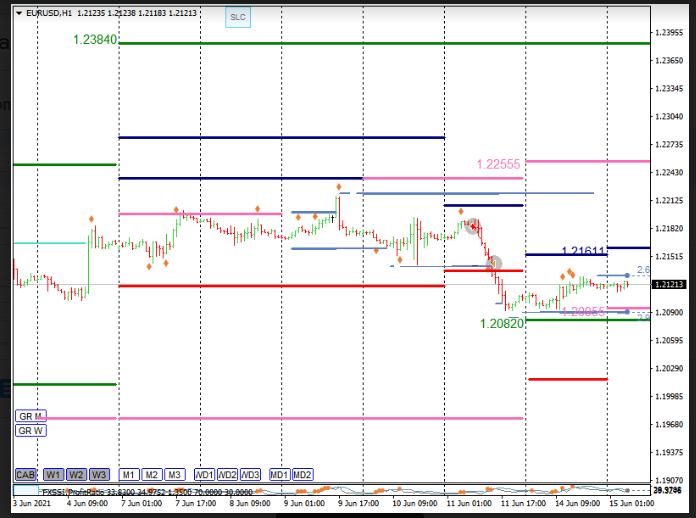Toggle the CAB button

(27, 474)
